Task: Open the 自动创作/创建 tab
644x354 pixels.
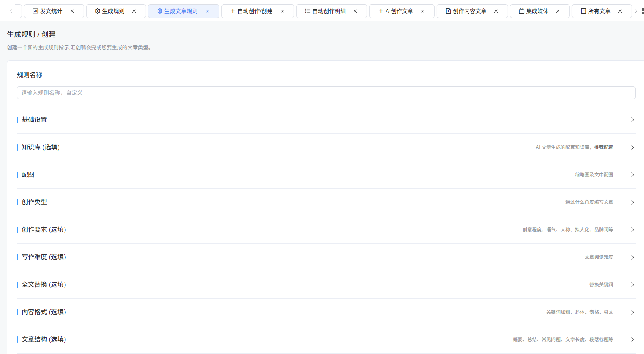Action: click(252, 11)
